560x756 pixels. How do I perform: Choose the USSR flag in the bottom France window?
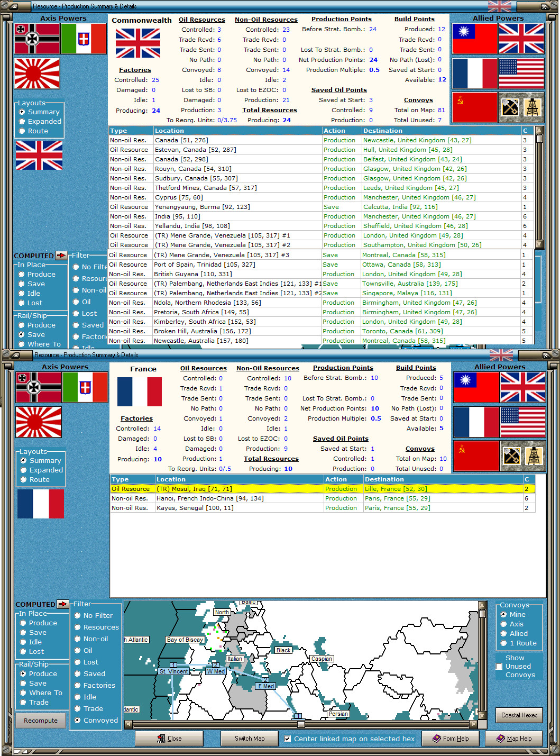click(x=476, y=456)
